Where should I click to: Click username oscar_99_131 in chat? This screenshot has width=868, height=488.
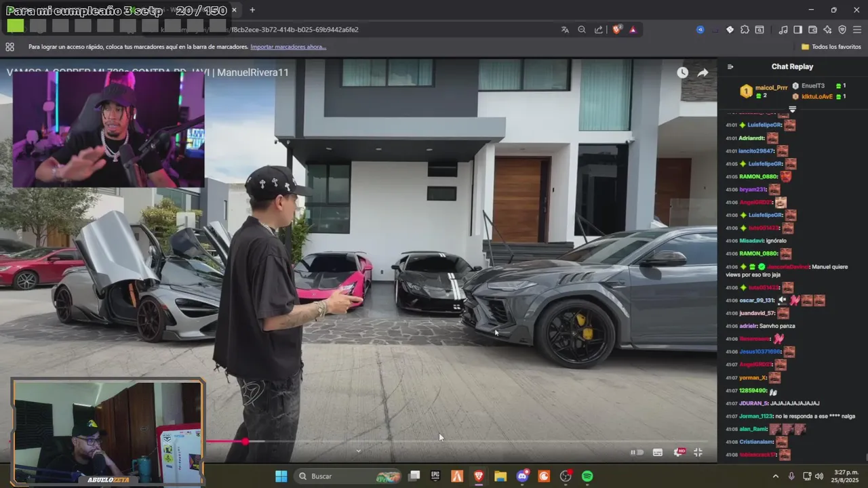click(757, 300)
